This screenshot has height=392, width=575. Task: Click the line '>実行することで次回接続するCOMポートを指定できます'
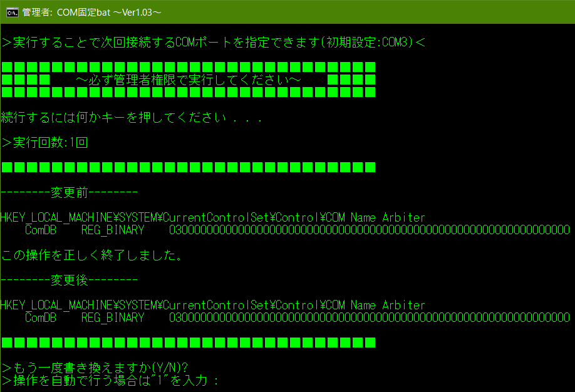214,43
